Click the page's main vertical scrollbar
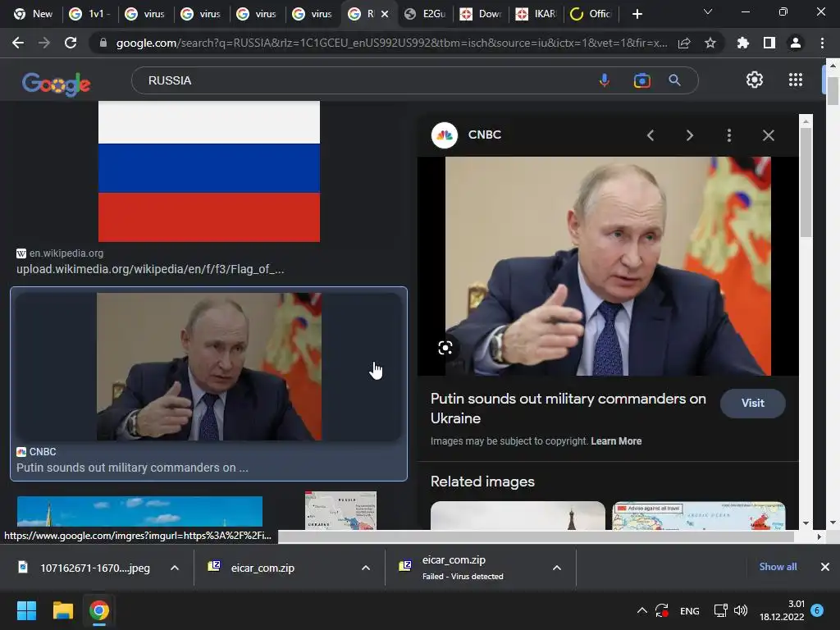The width and height of the screenshot is (840, 630). click(832, 91)
